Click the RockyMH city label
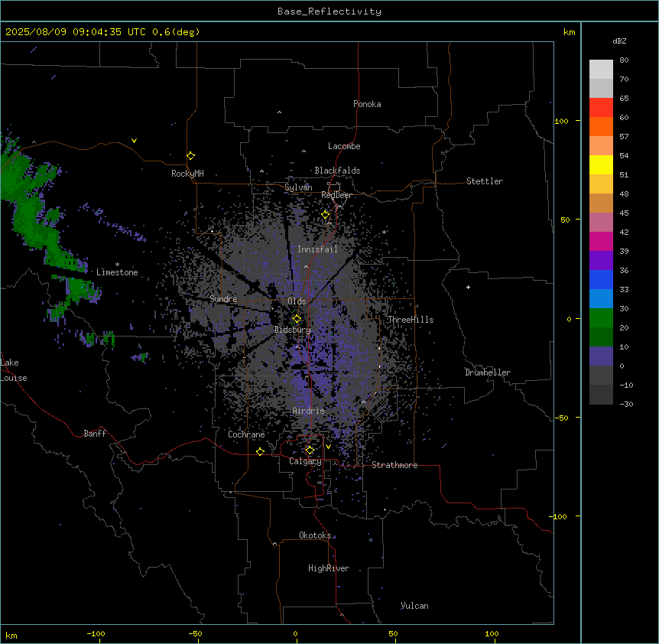The image size is (659, 644). (187, 174)
